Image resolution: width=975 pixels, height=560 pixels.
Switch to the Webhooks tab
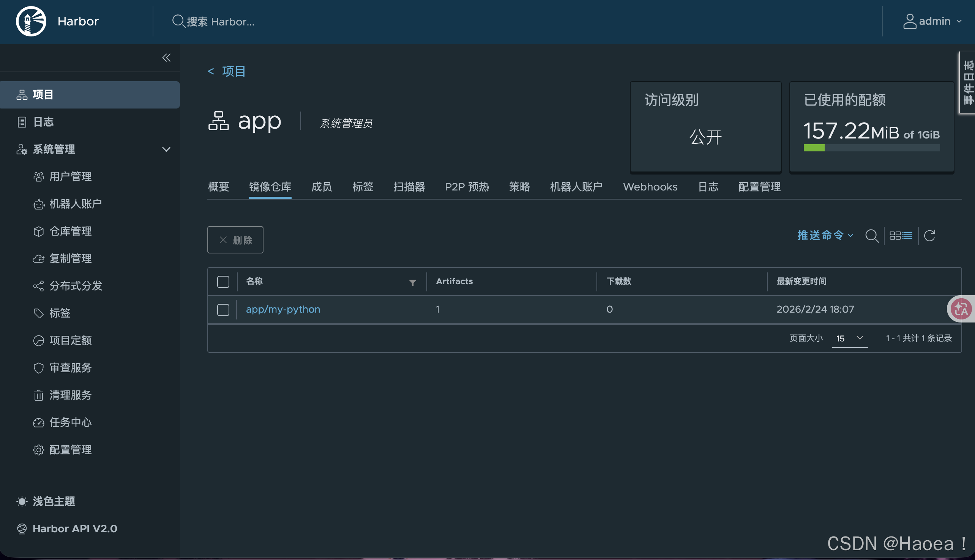pyautogui.click(x=650, y=187)
